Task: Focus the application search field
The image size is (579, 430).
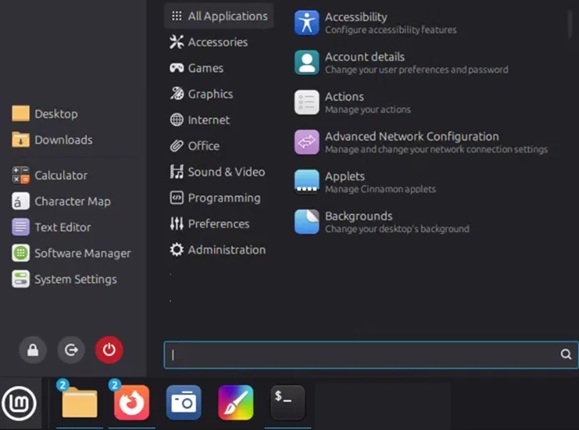Action: point(371,355)
